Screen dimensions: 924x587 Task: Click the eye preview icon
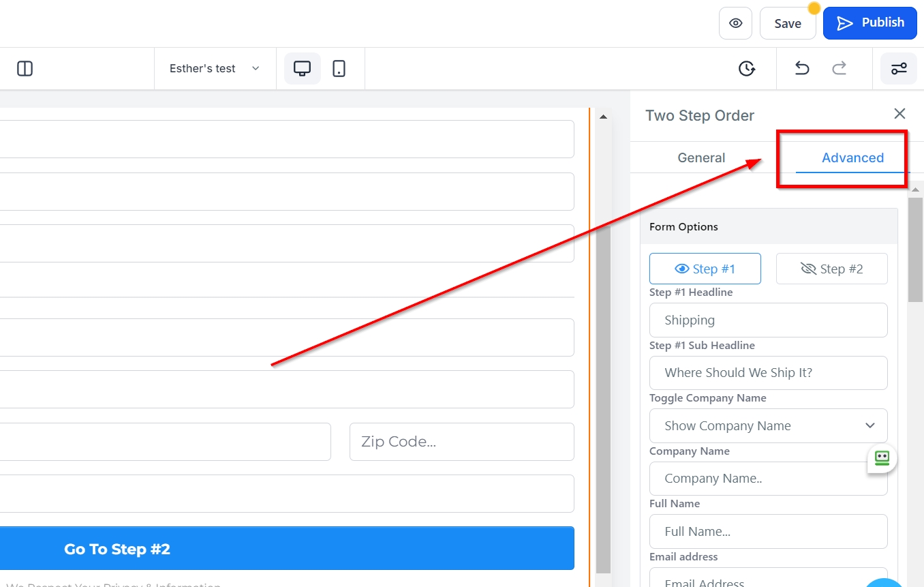tap(735, 23)
